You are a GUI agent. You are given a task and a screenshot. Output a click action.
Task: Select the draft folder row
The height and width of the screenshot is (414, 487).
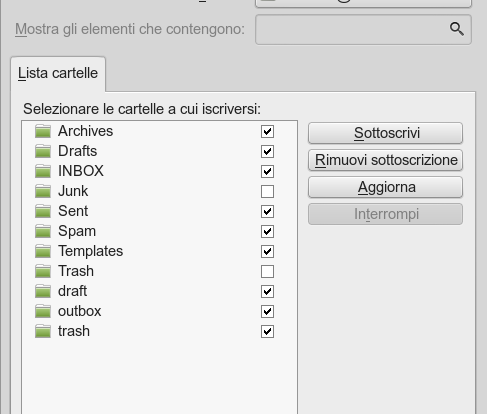point(159,291)
